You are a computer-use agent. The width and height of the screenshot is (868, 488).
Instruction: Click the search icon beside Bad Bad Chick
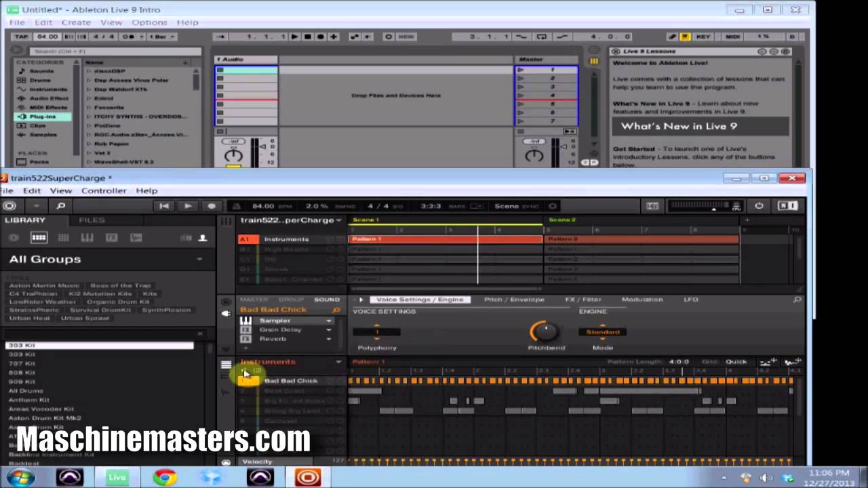click(x=336, y=310)
